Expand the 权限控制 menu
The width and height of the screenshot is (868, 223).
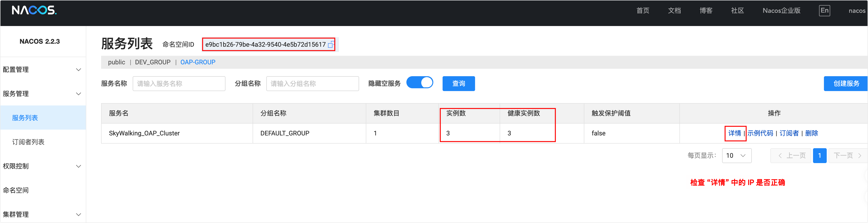coord(43,166)
